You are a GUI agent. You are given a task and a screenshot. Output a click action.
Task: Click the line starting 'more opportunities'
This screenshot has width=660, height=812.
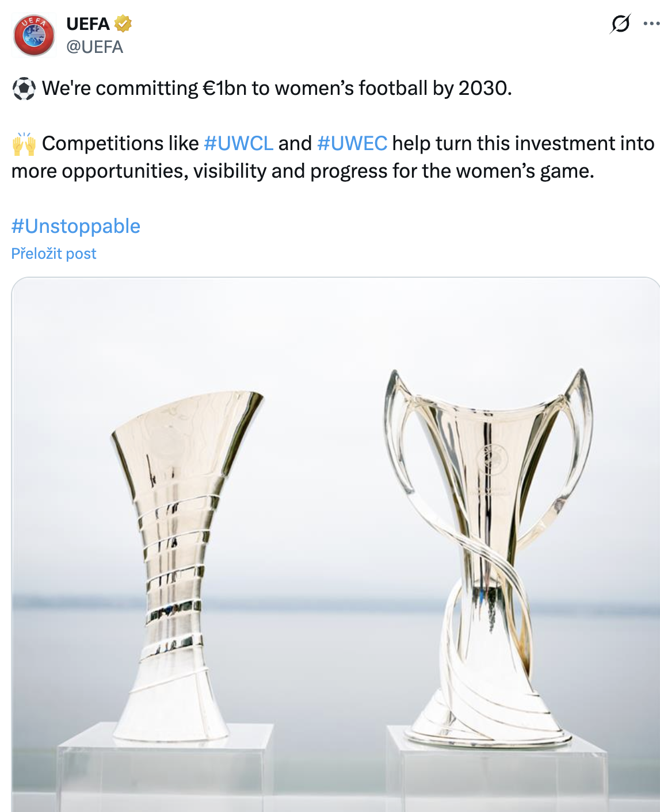pos(302,171)
